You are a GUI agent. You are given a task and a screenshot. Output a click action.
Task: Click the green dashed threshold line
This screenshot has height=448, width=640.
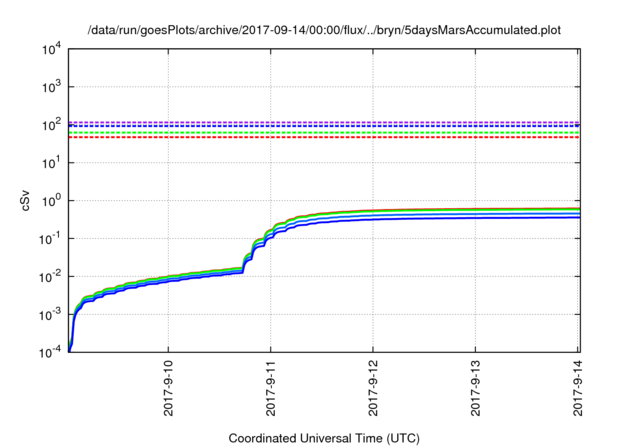coord(324,133)
